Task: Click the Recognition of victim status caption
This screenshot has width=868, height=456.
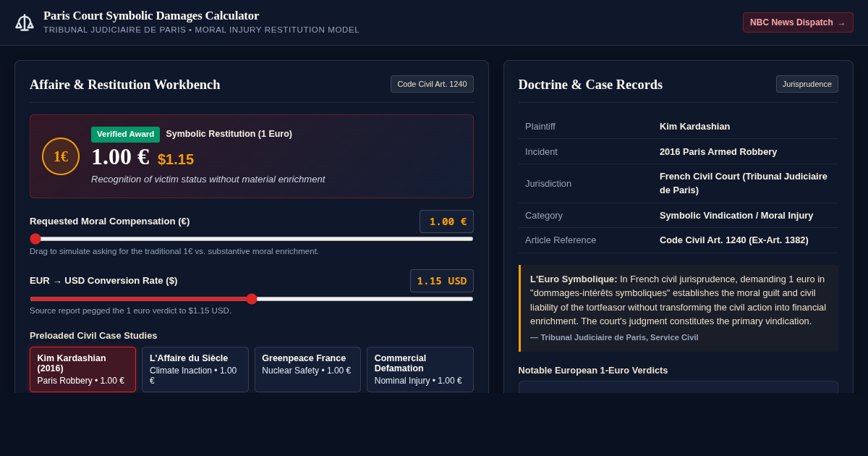Action: (208, 179)
